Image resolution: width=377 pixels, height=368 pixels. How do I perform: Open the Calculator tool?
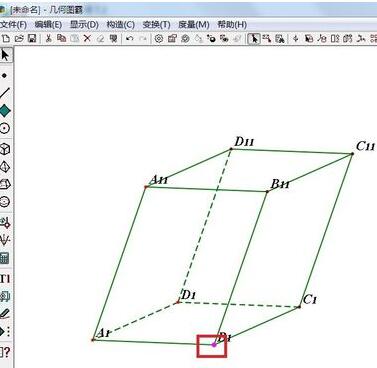[5, 258]
